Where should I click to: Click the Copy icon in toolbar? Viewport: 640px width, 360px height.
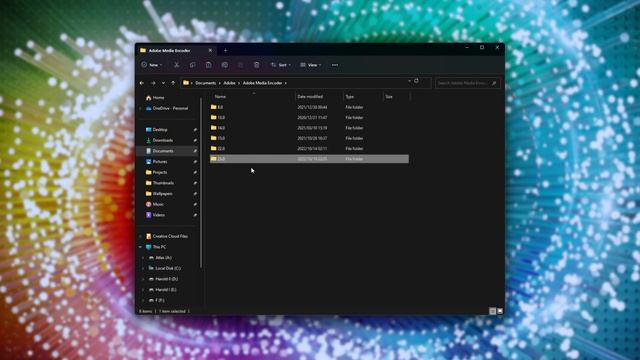coord(192,65)
